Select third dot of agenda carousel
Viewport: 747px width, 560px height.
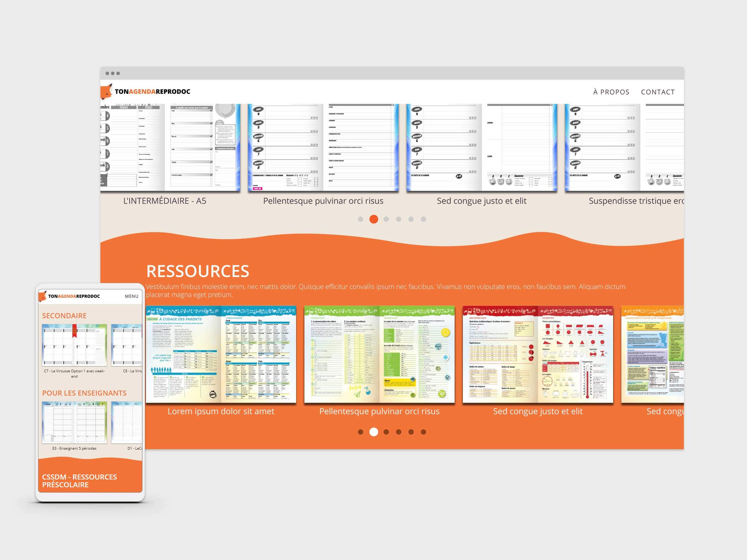tap(386, 220)
